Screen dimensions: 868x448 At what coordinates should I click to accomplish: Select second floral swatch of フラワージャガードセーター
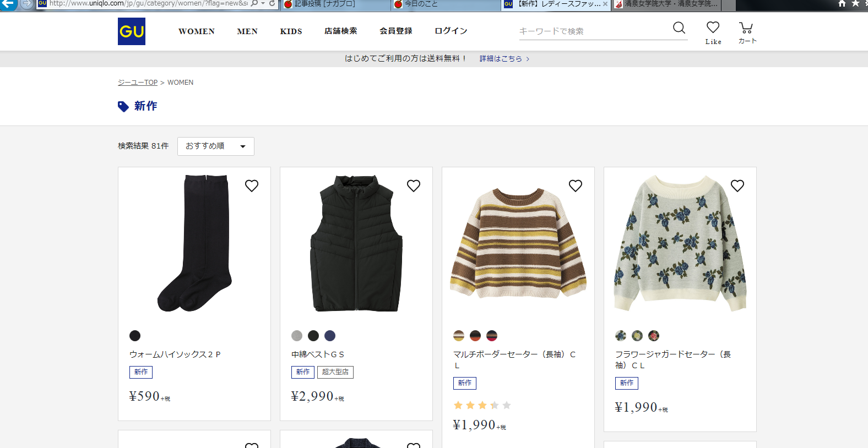tap(637, 336)
